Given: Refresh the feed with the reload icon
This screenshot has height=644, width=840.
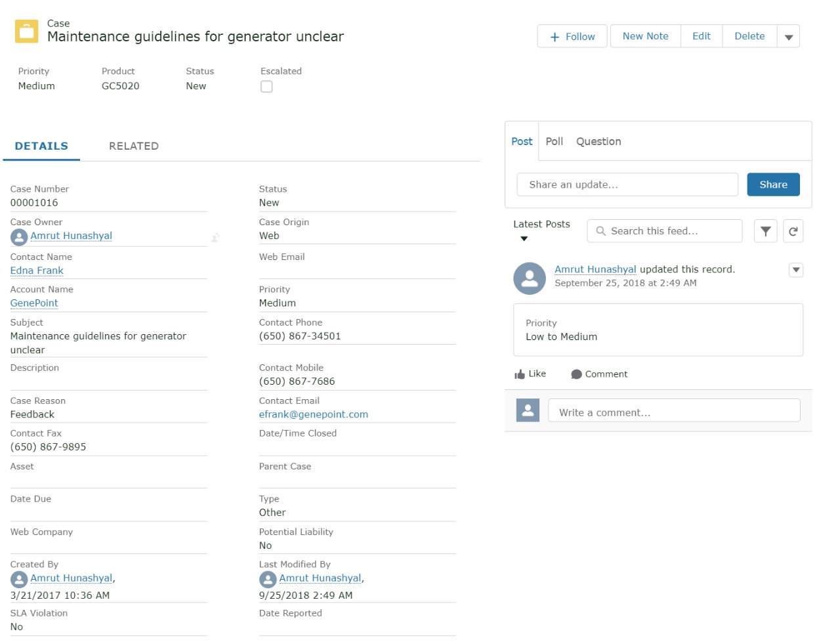Looking at the screenshot, I should pos(793,231).
